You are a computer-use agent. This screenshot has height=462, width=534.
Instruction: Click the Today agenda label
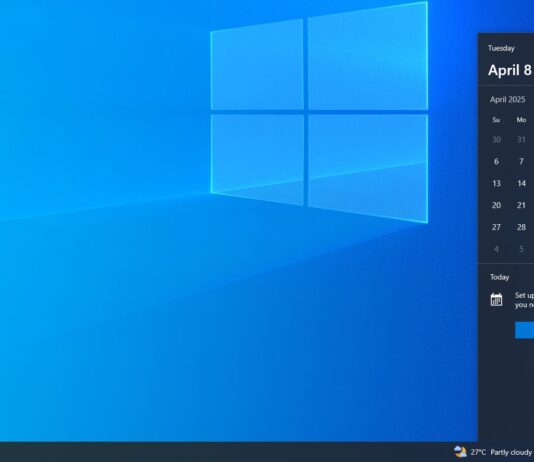(499, 277)
